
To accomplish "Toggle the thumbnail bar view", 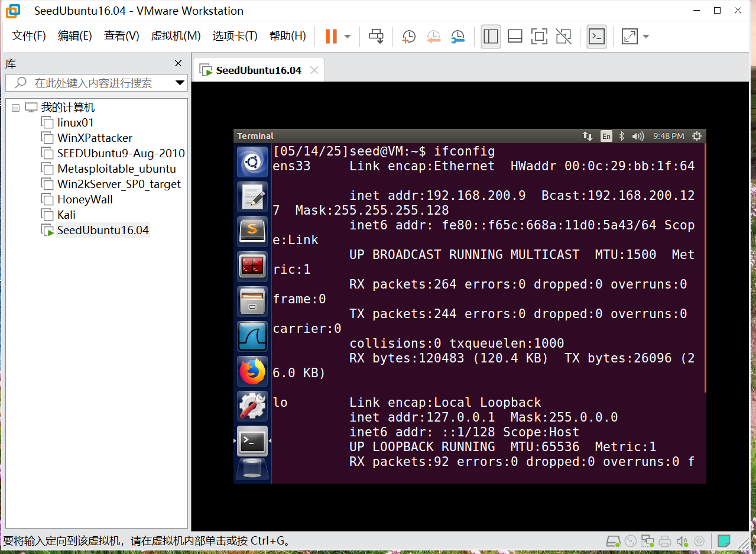I will coord(515,36).
